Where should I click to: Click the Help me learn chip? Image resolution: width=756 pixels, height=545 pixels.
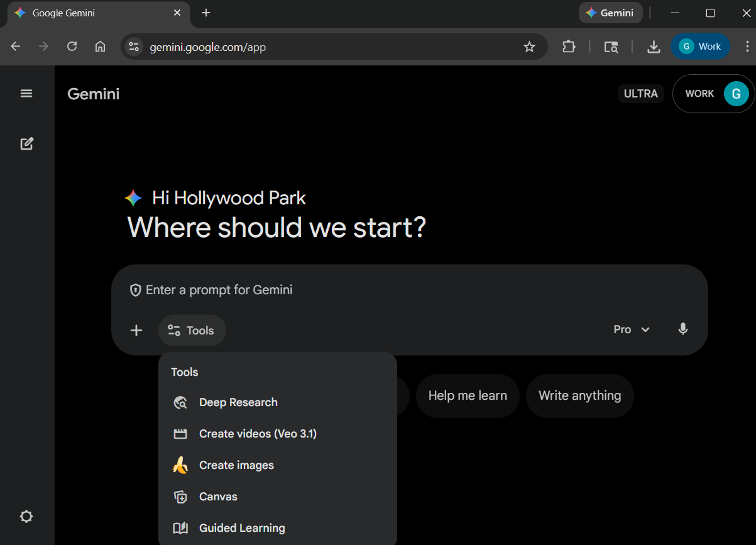[468, 396]
